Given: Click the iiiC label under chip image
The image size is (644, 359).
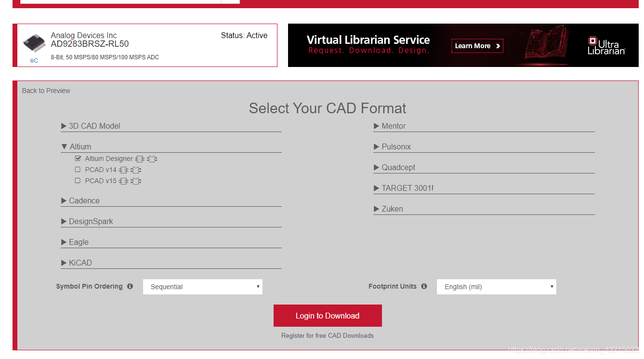Looking at the screenshot, I should pos(34,61).
